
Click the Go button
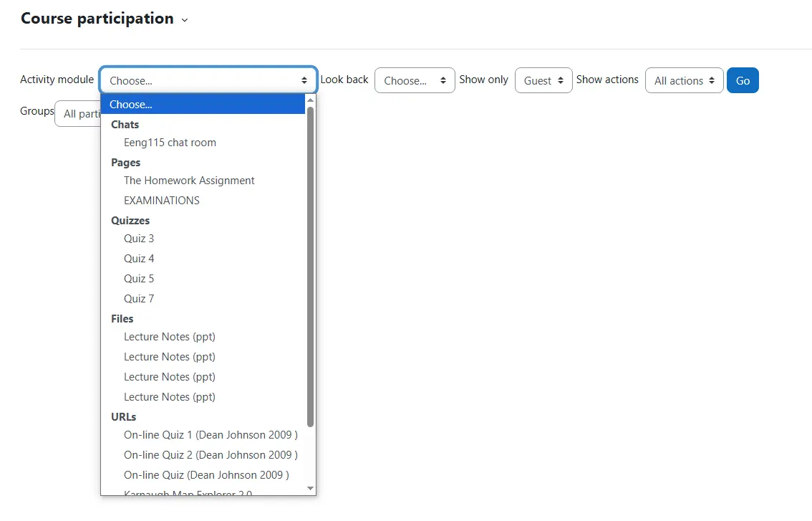[743, 80]
